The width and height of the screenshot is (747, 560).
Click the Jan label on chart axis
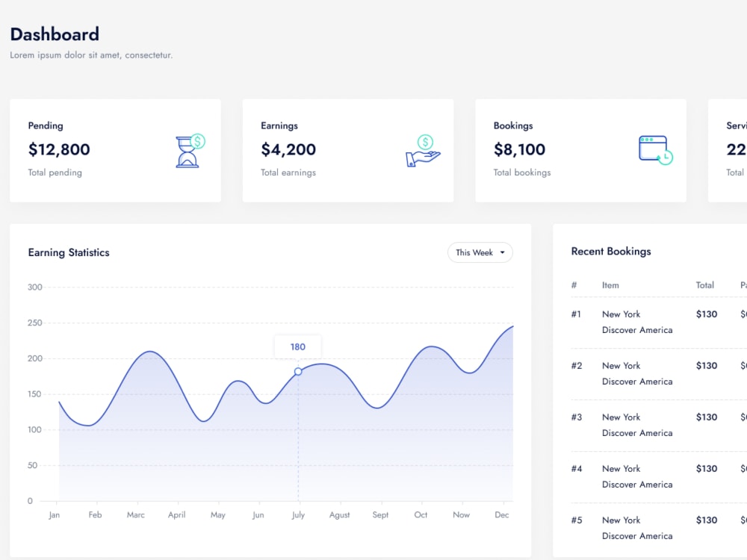pyautogui.click(x=54, y=514)
